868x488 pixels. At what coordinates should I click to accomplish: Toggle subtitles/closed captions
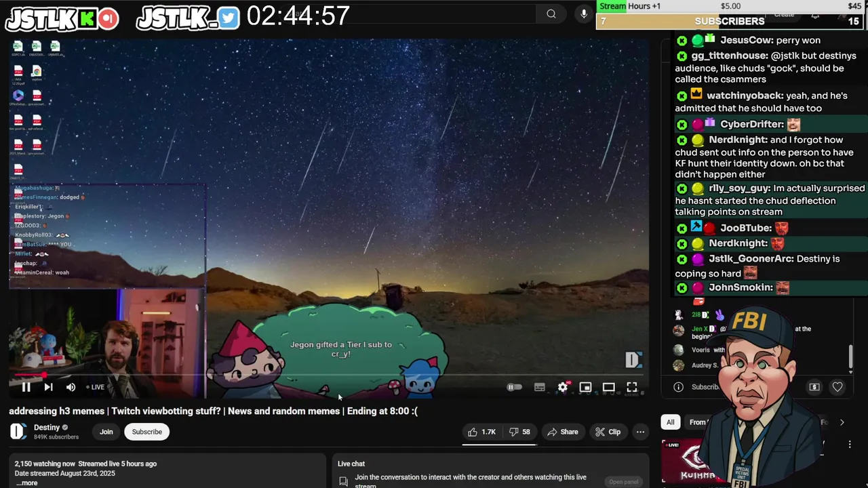tap(539, 387)
